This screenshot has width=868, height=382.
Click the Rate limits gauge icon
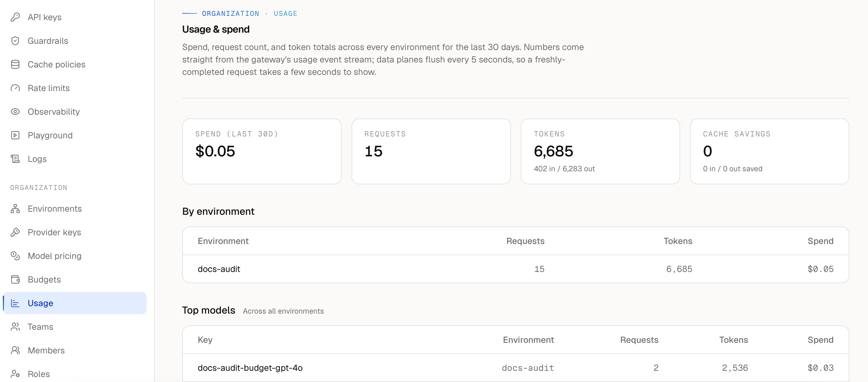pos(15,88)
